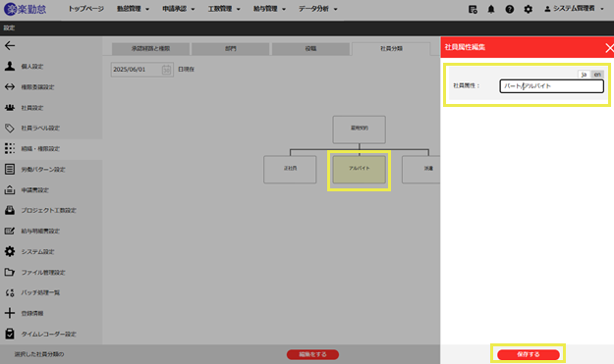
Task: Click the 申請費設定 icon
Action: tap(10, 190)
